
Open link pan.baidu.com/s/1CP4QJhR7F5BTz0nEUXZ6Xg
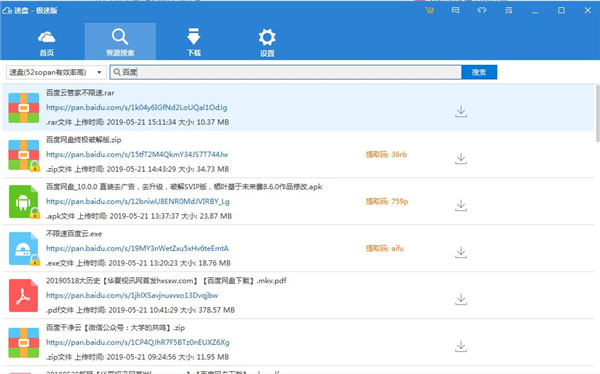click(x=138, y=342)
